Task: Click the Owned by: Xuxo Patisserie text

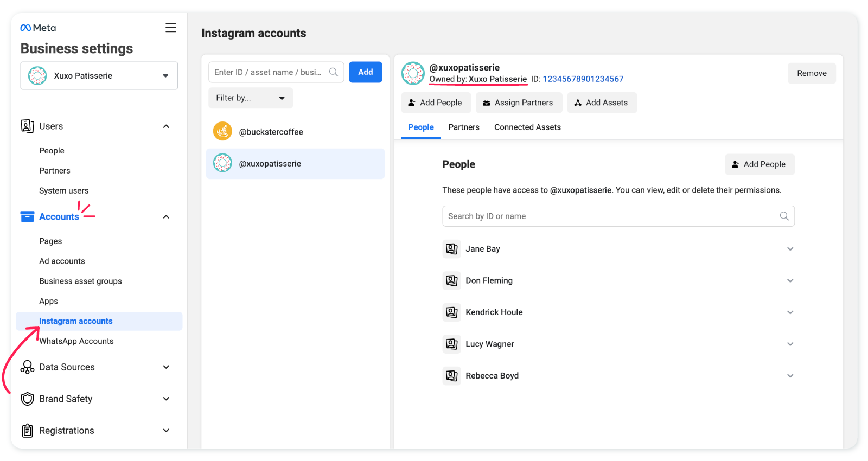Action: [x=478, y=79]
